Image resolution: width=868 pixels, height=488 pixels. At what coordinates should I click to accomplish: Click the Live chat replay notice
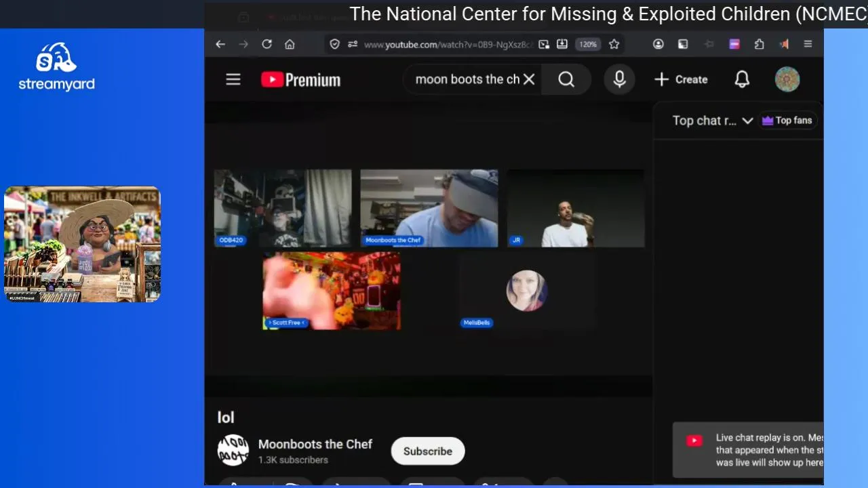[x=748, y=450]
